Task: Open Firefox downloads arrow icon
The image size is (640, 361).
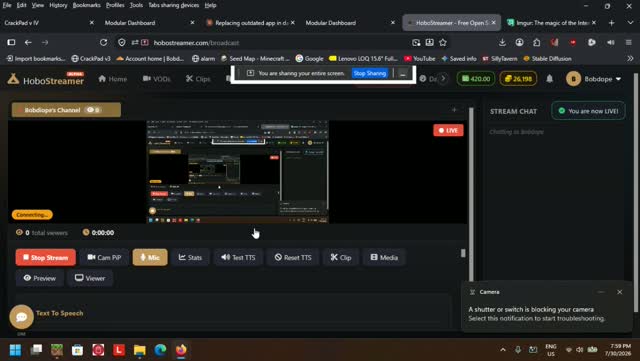Action: pyautogui.click(x=502, y=42)
